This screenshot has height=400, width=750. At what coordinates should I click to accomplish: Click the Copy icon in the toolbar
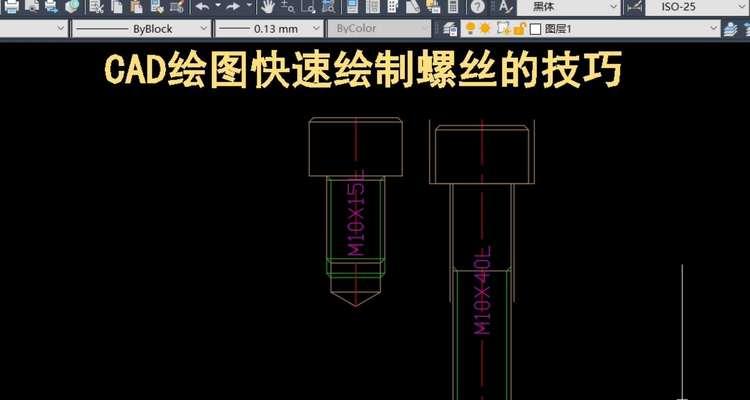(116, 6)
